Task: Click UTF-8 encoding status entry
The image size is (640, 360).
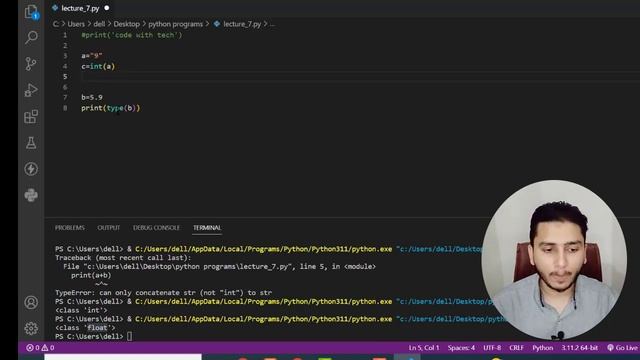Action: point(492,348)
